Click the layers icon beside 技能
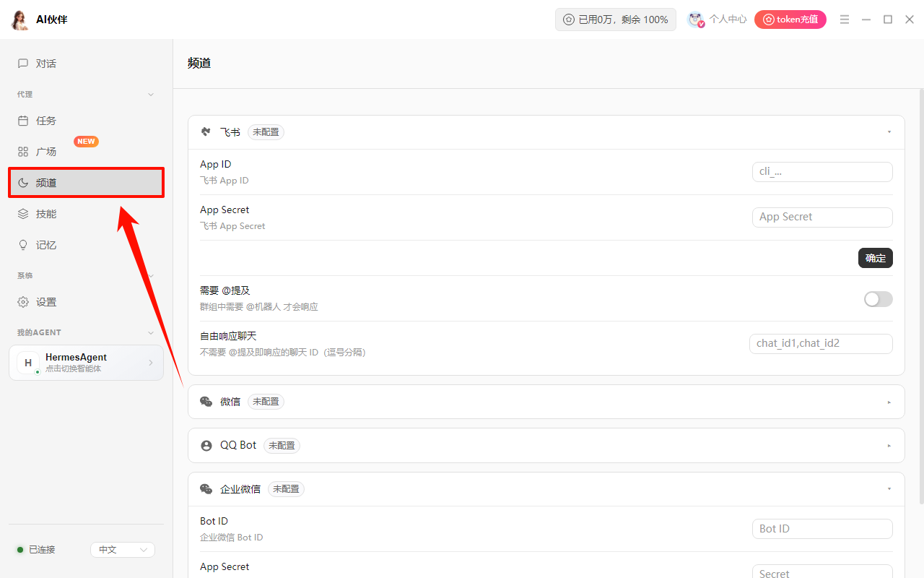Screen dimensions: 924x578 (23, 214)
